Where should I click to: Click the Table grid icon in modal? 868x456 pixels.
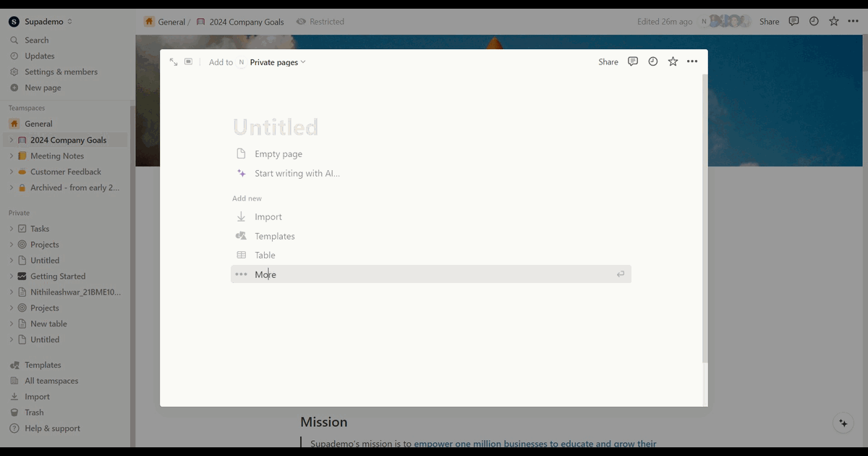[242, 255]
